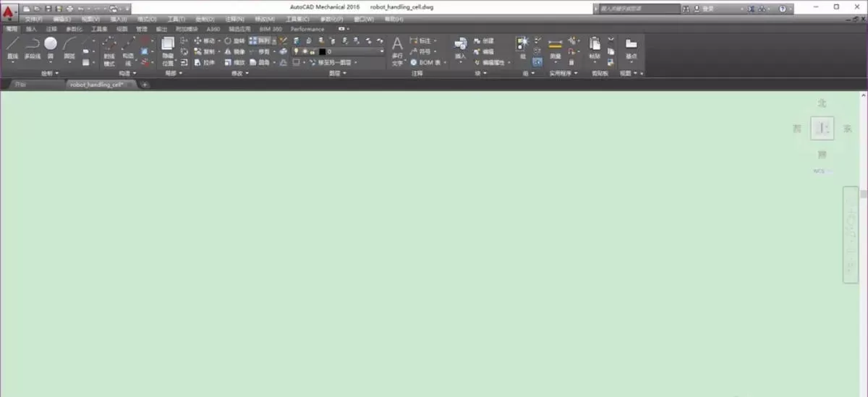This screenshot has width=868, height=397.
Task: Open the File (文件) menu
Action: [x=33, y=19]
